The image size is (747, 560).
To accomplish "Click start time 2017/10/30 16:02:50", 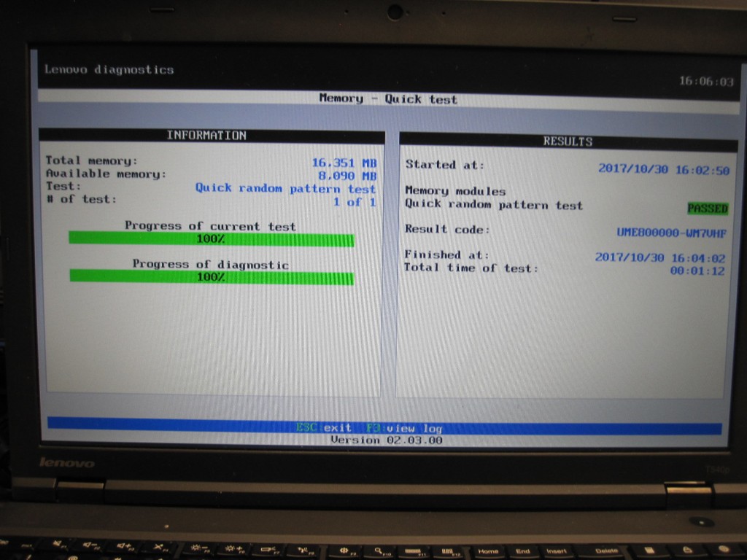I will (x=664, y=169).
